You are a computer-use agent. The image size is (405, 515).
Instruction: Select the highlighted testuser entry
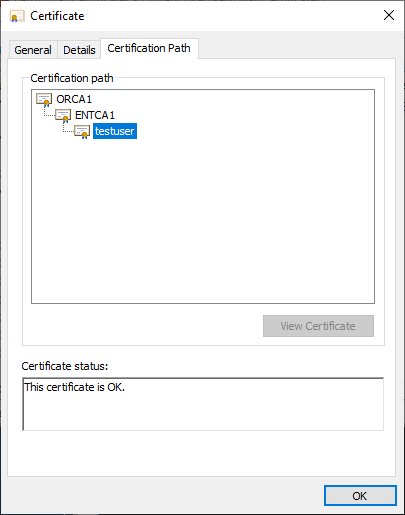click(115, 131)
